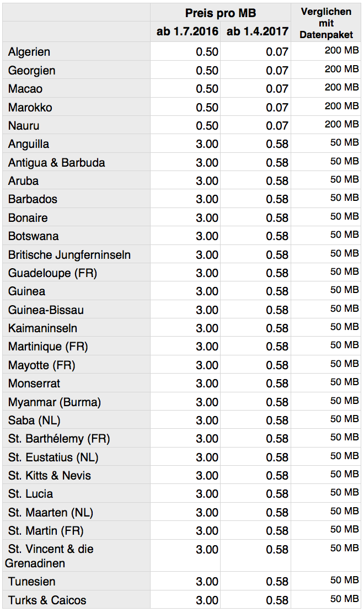This screenshot has height=612, width=364.
Task: Click the St. Barthélemy (FR) cell
Action: click(x=59, y=439)
